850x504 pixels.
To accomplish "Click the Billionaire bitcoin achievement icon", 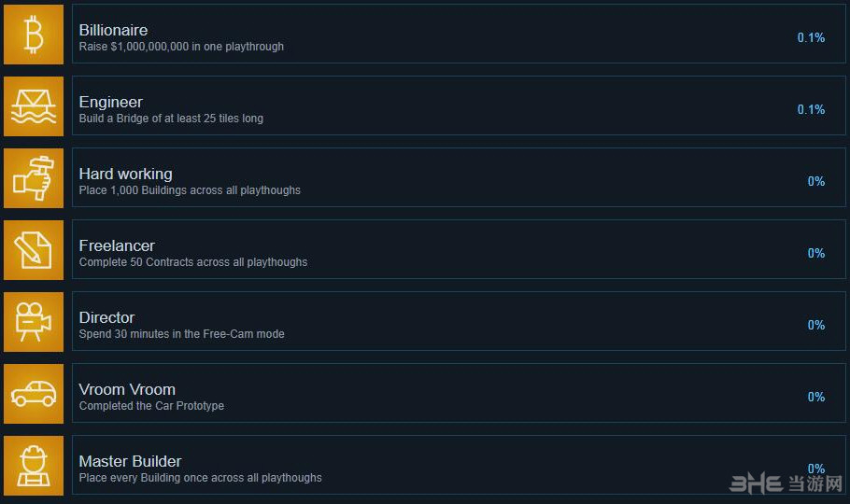I will [34, 35].
